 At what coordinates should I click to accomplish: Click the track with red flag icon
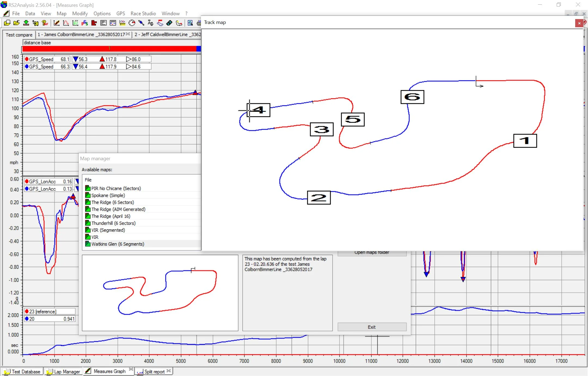(160, 23)
